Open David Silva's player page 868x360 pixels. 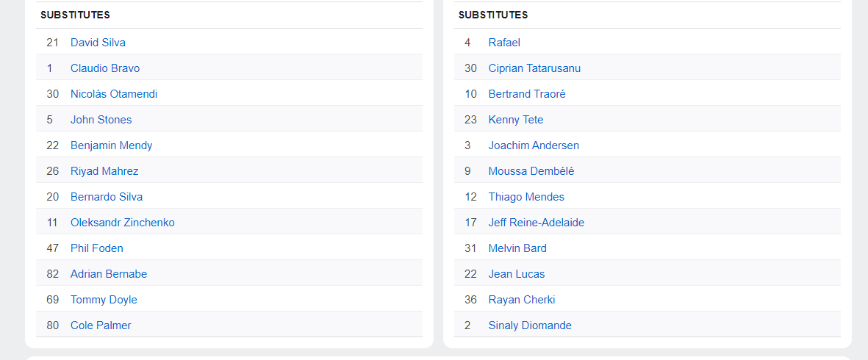coord(98,43)
